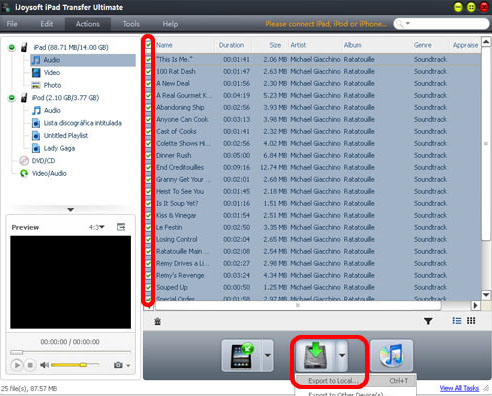Uncheck the Souped Up track
Viewport: 492px width, 396px height.
point(148,287)
